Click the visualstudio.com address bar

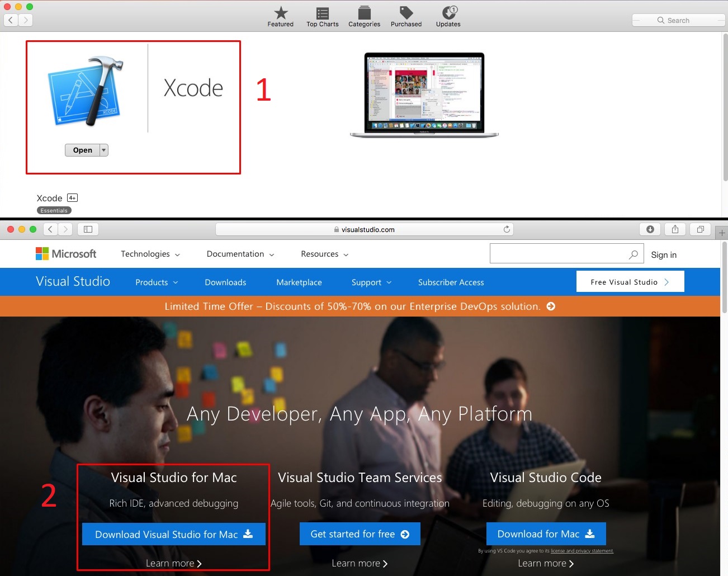pyautogui.click(x=364, y=229)
